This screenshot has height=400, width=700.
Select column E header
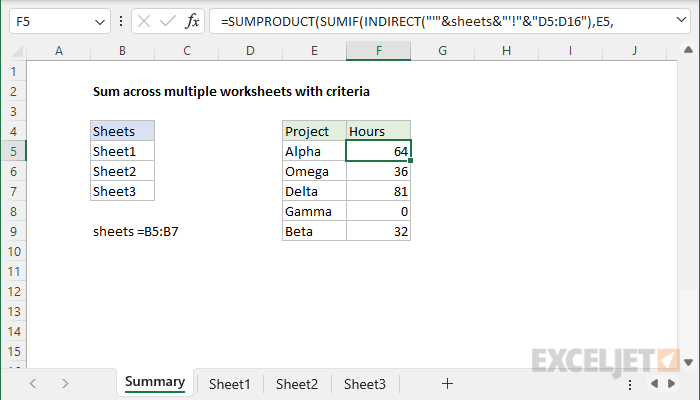pos(314,51)
